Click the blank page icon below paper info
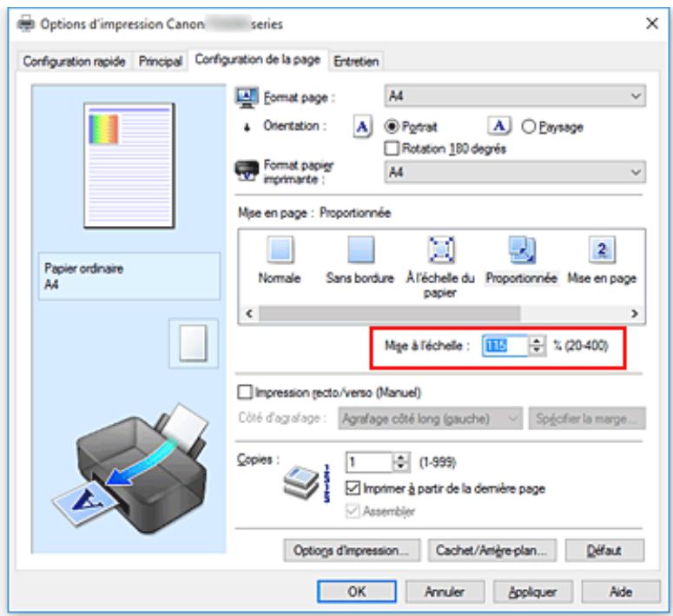 194,344
